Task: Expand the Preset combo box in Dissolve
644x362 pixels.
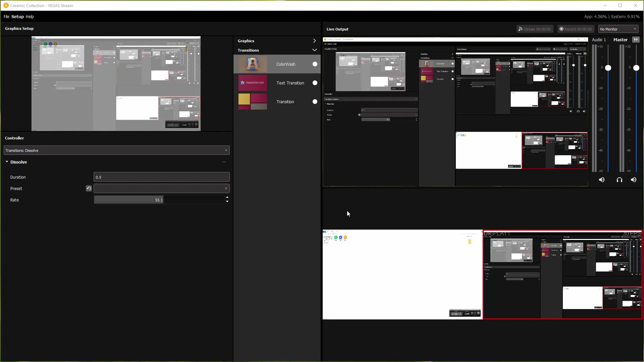Action: 226,188
